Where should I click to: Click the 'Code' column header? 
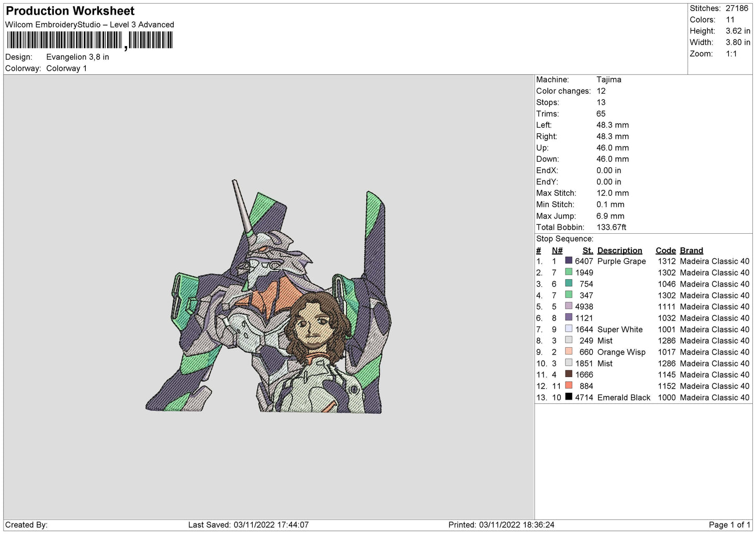(665, 251)
